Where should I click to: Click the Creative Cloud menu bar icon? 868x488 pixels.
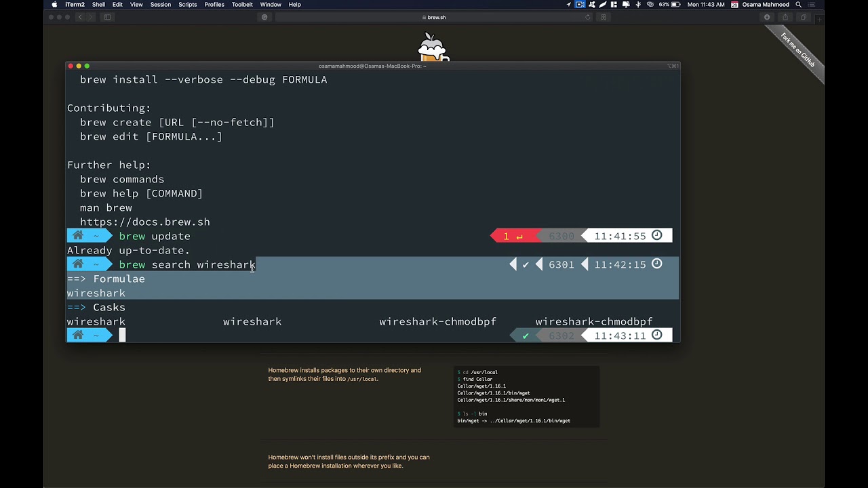[650, 5]
